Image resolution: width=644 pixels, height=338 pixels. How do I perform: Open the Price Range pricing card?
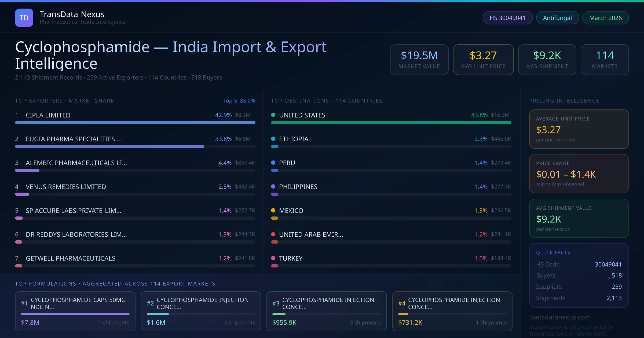[579, 174]
